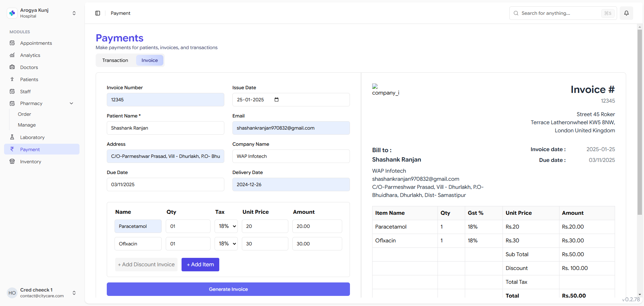Click invoice due date 03/11/2025 in preview
Viewport: 644px width, 306px height.
(602, 160)
